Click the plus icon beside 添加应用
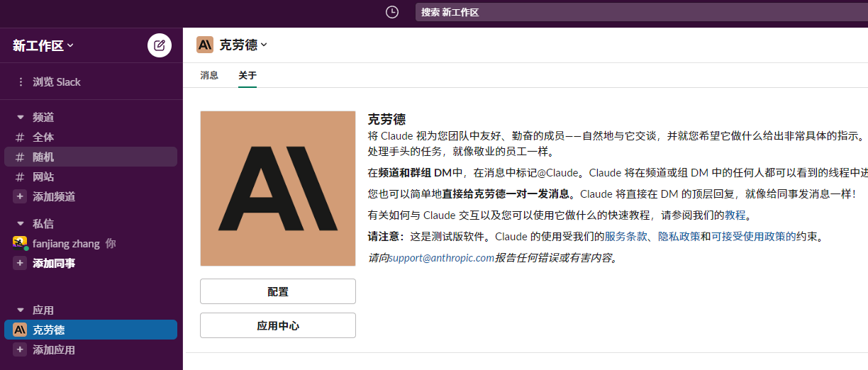Screen dimensions: 868x370 tap(20, 349)
